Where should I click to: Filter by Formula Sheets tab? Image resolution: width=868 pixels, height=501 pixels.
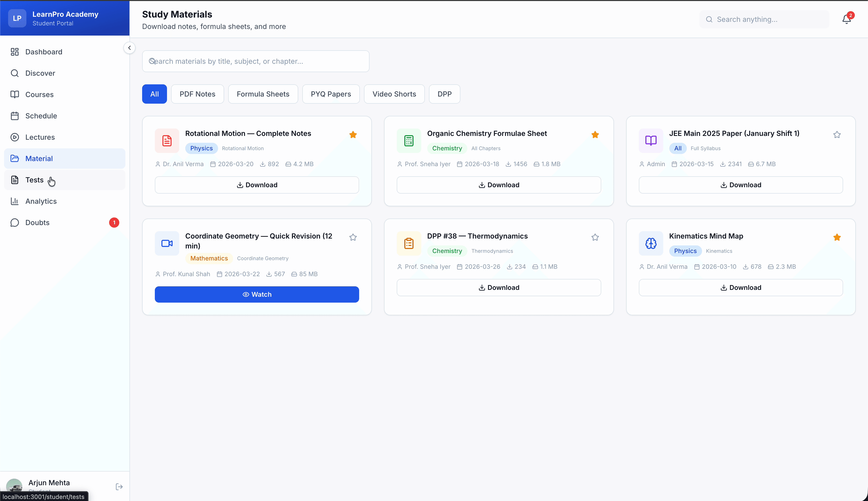[263, 94]
